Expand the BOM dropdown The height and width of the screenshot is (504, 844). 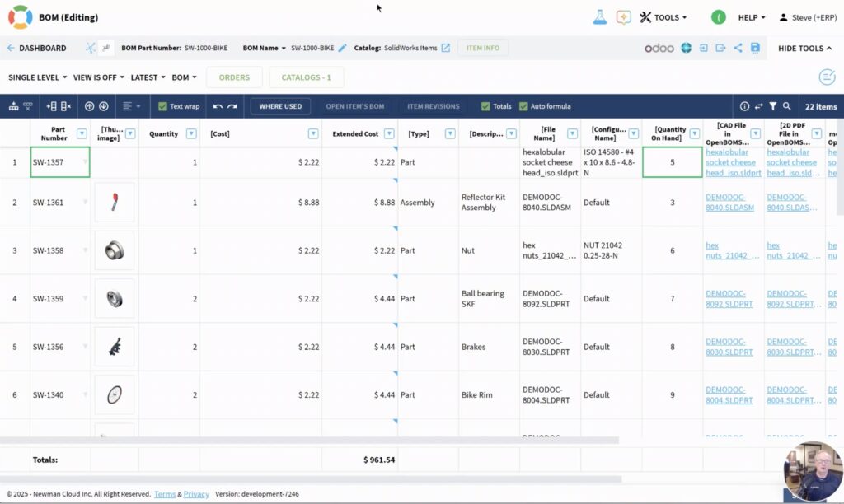coord(184,77)
